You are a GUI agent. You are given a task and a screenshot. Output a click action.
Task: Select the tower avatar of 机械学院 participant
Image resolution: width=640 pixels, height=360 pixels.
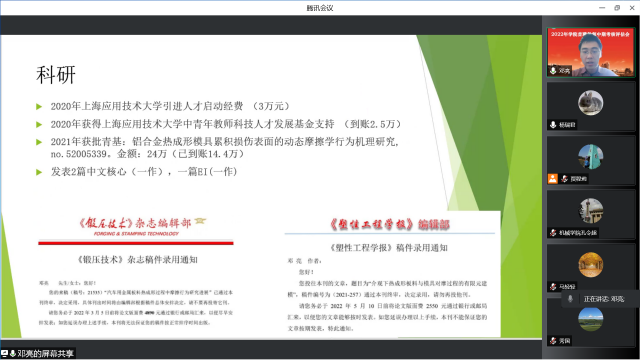591,211
